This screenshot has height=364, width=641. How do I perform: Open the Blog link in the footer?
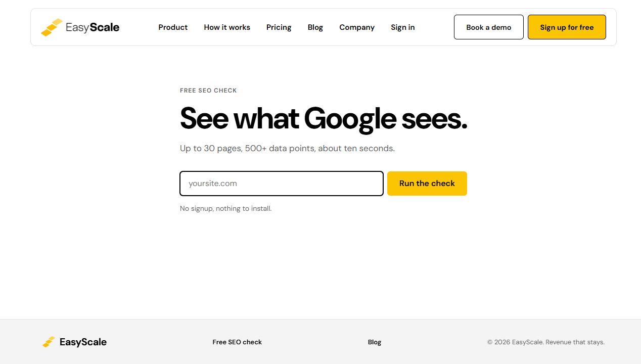(x=375, y=342)
